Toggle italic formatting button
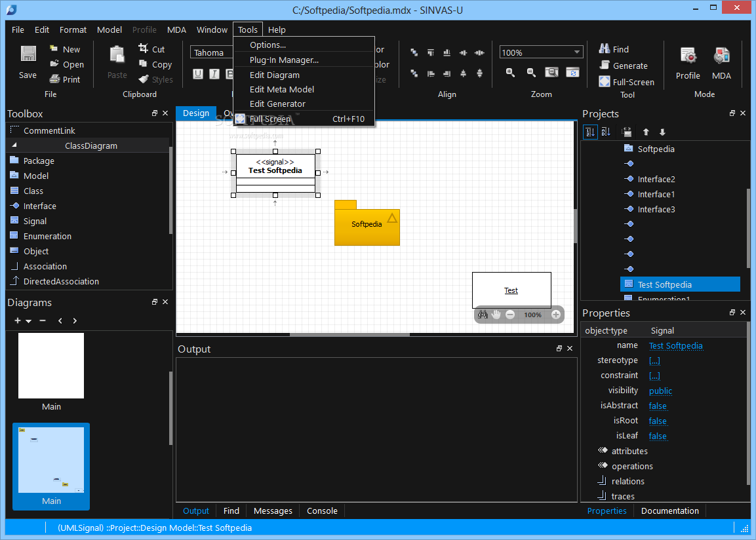Viewport: 756px width, 540px height. (214, 73)
